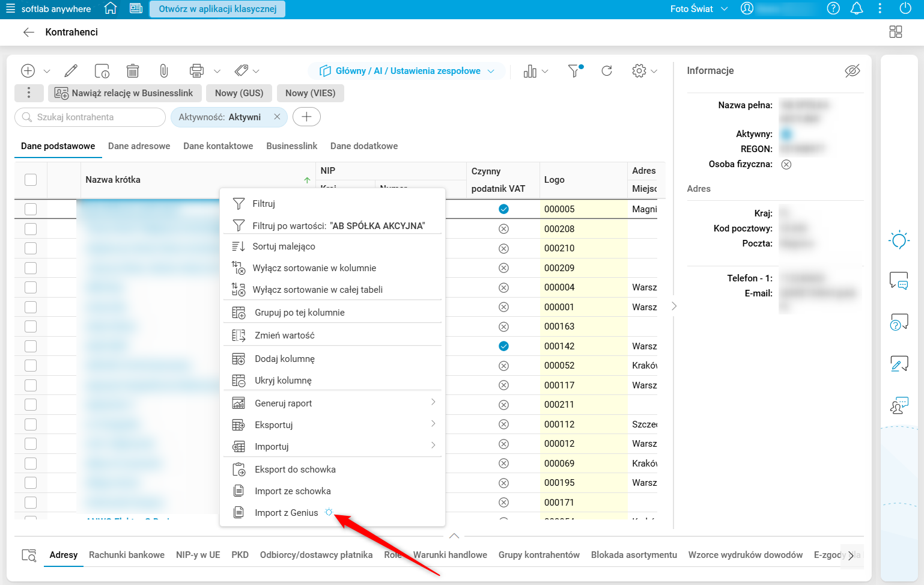This screenshot has height=585, width=924.
Task: Add a new contractor with plus icon
Action: point(28,71)
